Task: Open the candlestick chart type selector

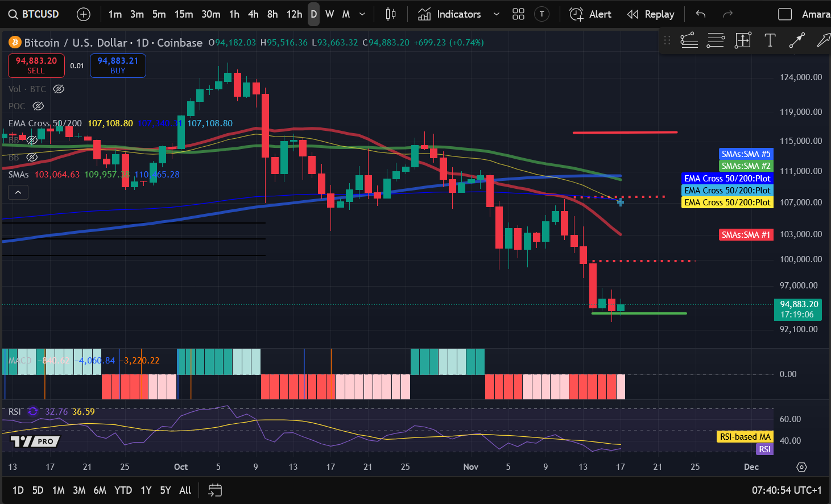Action: coord(391,14)
